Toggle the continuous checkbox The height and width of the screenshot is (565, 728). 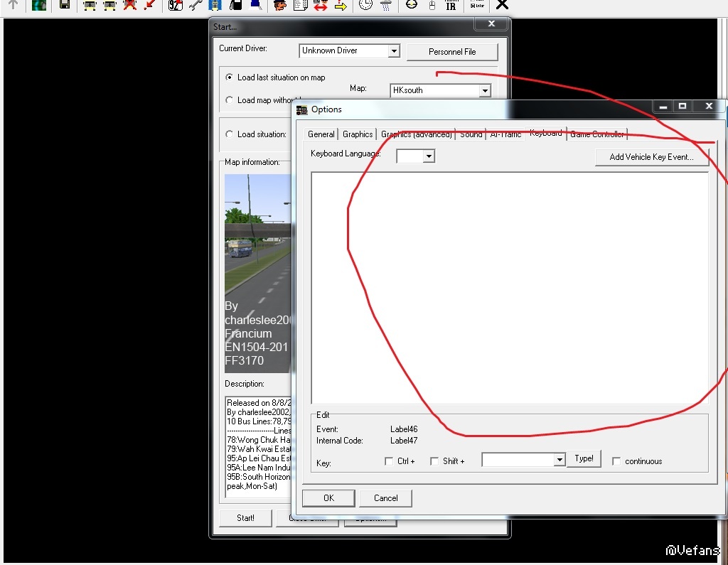pos(616,461)
